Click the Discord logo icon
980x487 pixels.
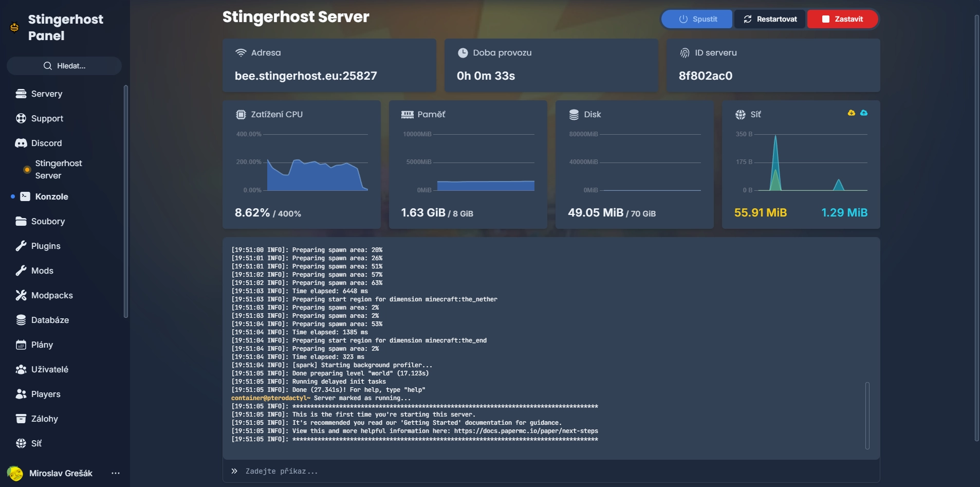21,143
